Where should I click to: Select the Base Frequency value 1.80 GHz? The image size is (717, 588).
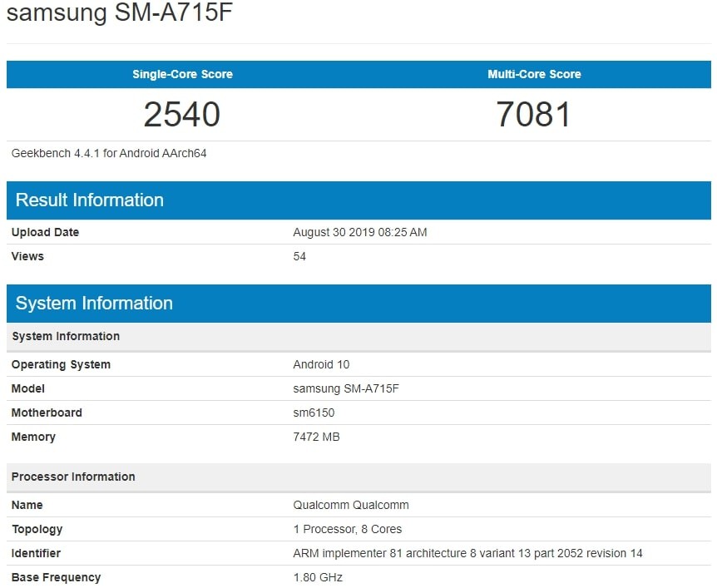pos(318,577)
